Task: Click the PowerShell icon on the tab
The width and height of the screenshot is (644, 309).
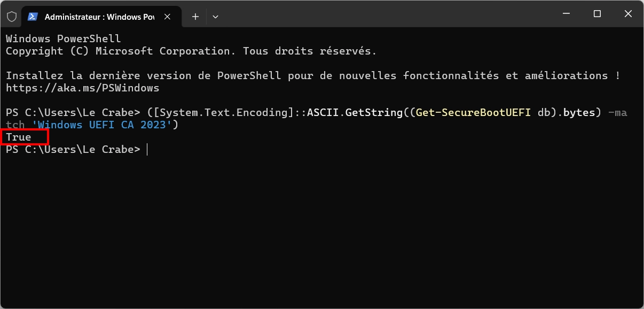Action: (33, 17)
